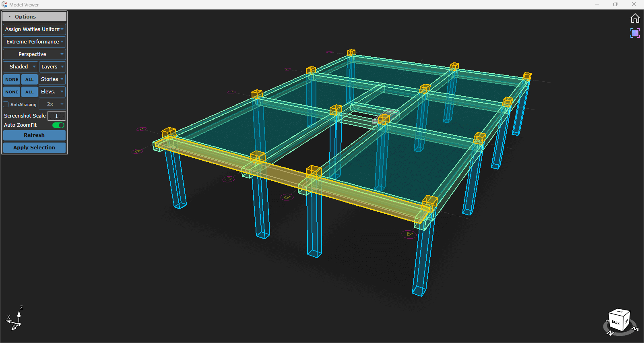
Task: Click the top face of view cube
Action: [620, 312]
